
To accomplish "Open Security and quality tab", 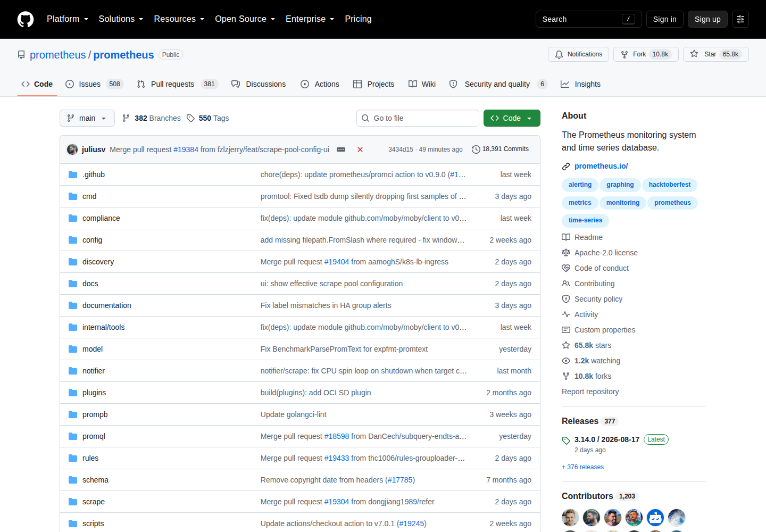I will pyautogui.click(x=498, y=84).
